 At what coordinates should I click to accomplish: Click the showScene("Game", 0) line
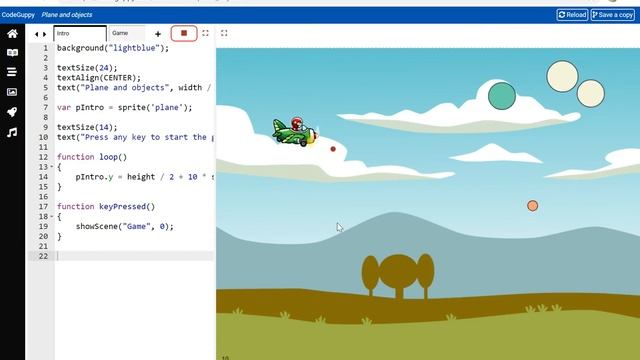tap(124, 226)
